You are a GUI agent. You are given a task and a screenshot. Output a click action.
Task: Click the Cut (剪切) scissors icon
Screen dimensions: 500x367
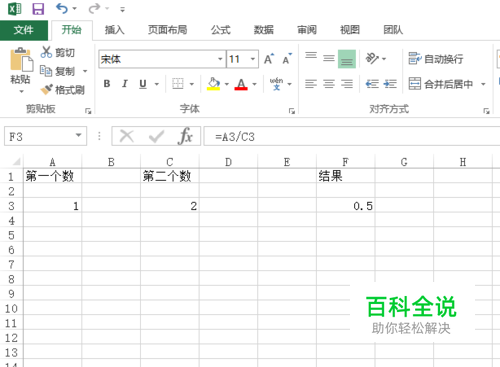pos(46,52)
